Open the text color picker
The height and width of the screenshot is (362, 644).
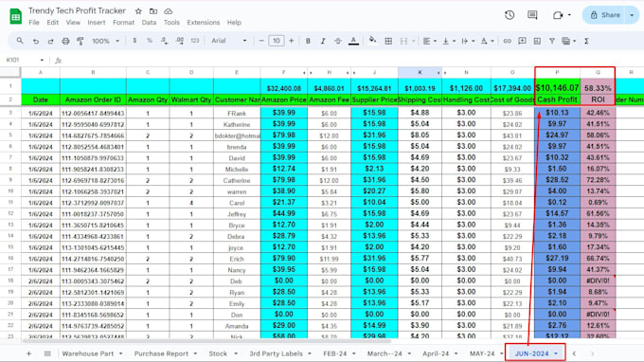[353, 41]
